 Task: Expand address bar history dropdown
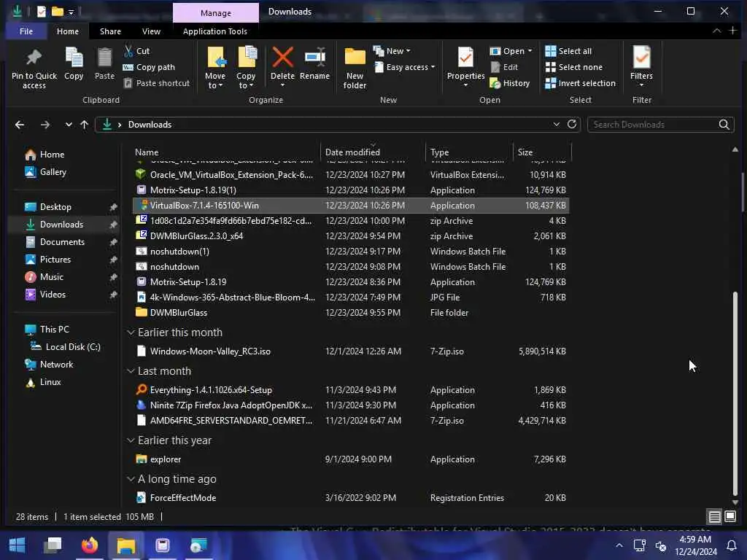click(x=556, y=124)
